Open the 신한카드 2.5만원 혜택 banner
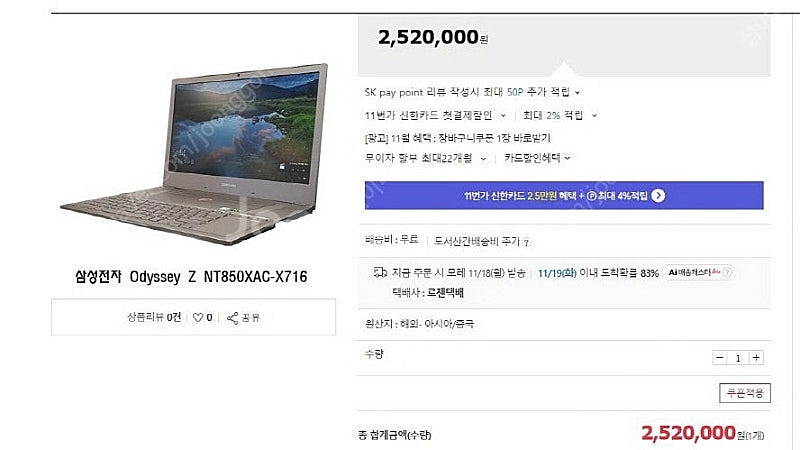The width and height of the screenshot is (800, 450). pos(564,195)
